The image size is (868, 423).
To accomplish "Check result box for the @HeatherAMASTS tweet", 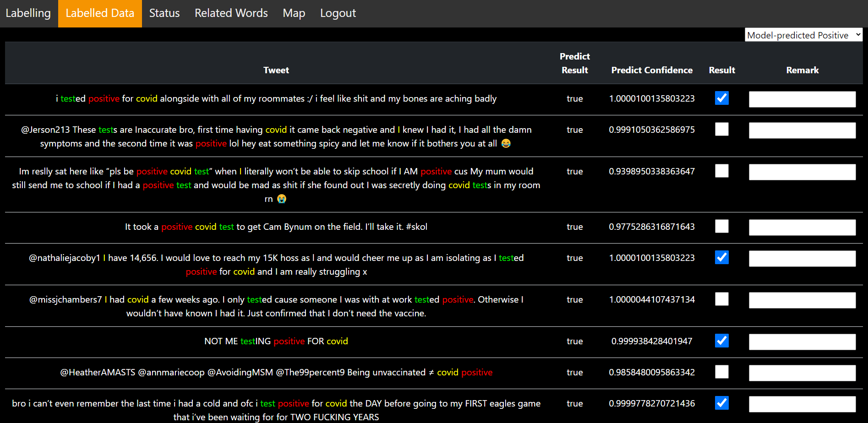I will coord(721,372).
